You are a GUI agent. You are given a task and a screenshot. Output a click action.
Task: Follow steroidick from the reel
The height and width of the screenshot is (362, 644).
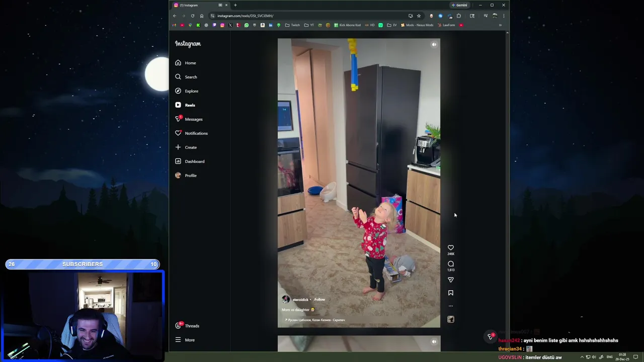(x=319, y=300)
